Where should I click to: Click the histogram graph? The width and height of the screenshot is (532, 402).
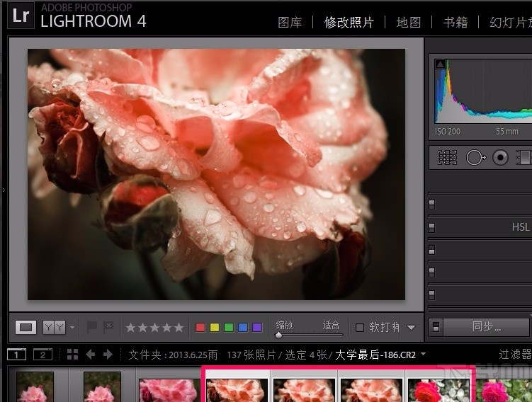point(484,91)
